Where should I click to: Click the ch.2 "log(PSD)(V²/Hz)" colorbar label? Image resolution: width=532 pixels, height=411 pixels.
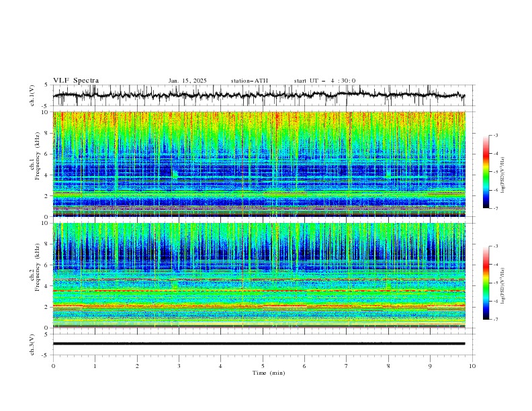point(502,286)
